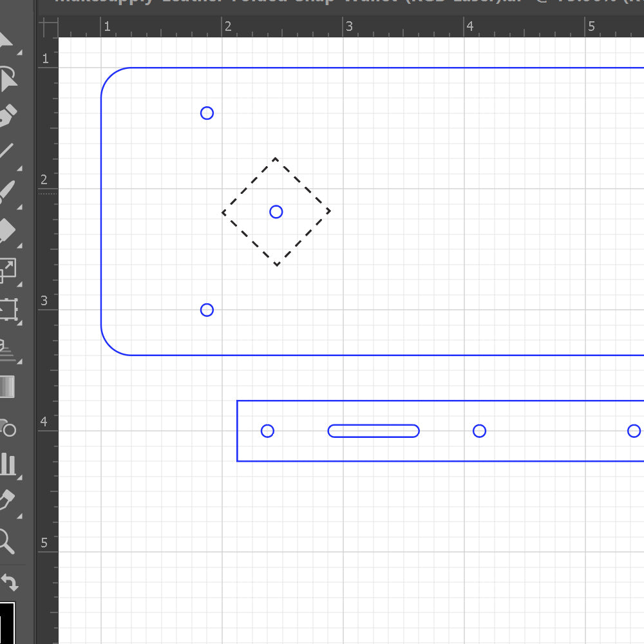This screenshot has width=644, height=644.
Task: Select the leftmost circle on the strap
Action: (267, 431)
